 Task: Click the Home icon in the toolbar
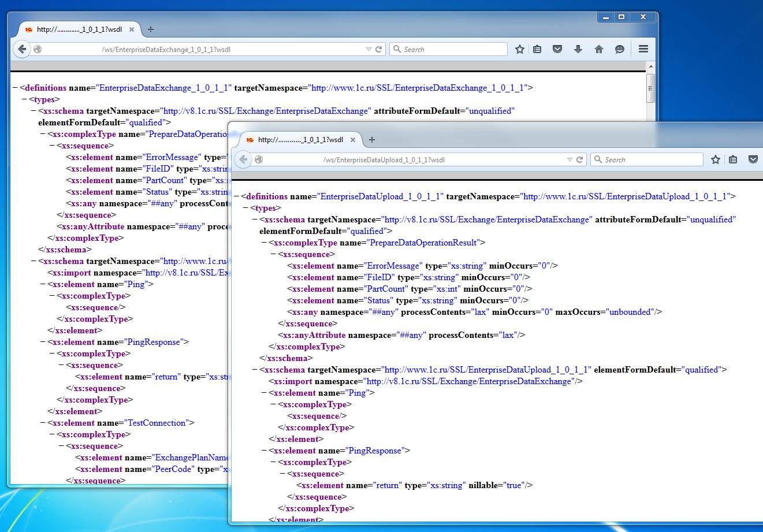[x=599, y=49]
